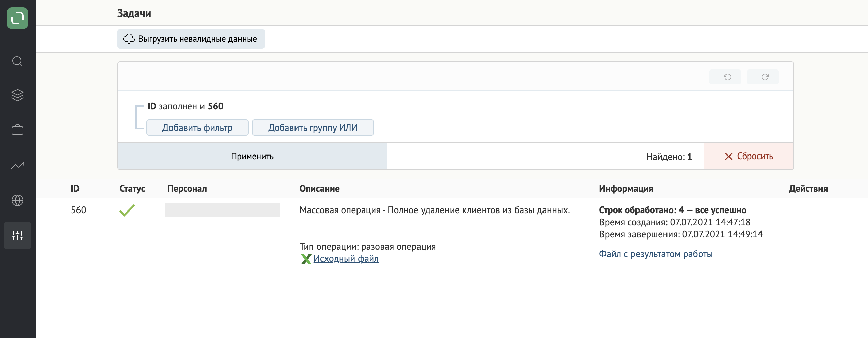This screenshot has height=338, width=868.
Task: Click the Задачи page title
Action: tap(134, 13)
